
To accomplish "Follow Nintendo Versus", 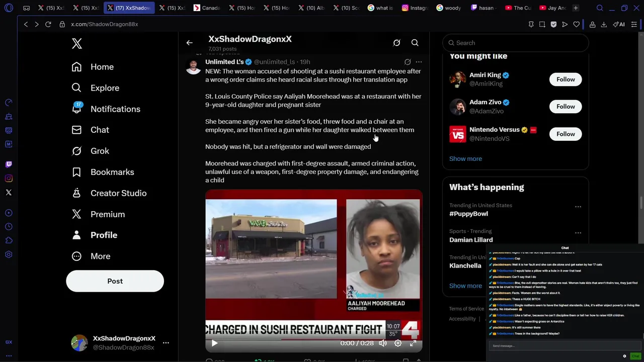I will [566, 134].
